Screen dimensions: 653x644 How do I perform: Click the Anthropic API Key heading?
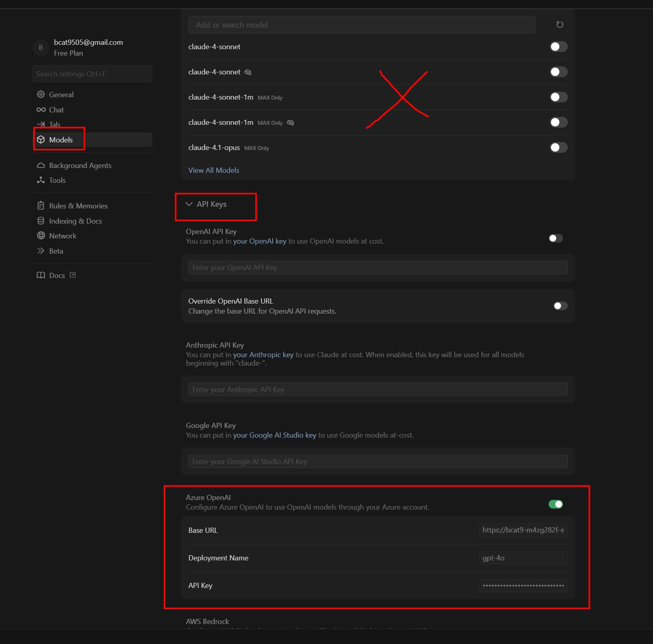coord(215,345)
